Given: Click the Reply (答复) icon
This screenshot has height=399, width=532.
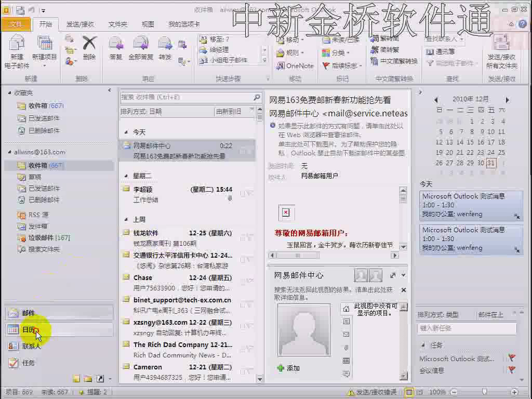Looking at the screenshot, I should 116,44.
